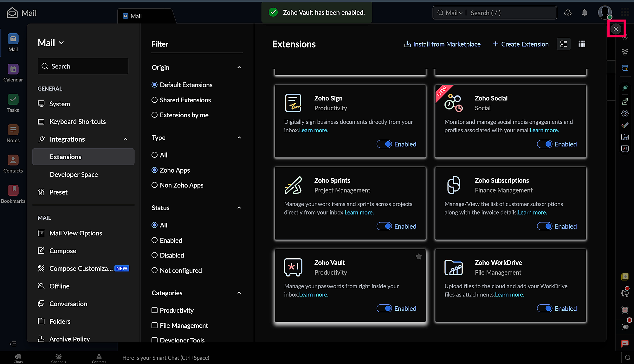Switch to list view of extensions
The image size is (634, 364).
564,44
